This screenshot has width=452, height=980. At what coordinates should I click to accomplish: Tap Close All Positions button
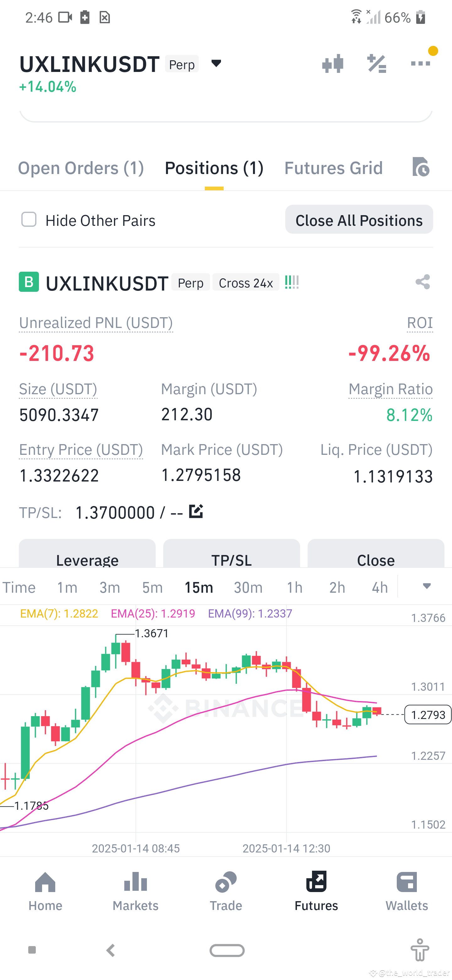[x=359, y=220]
